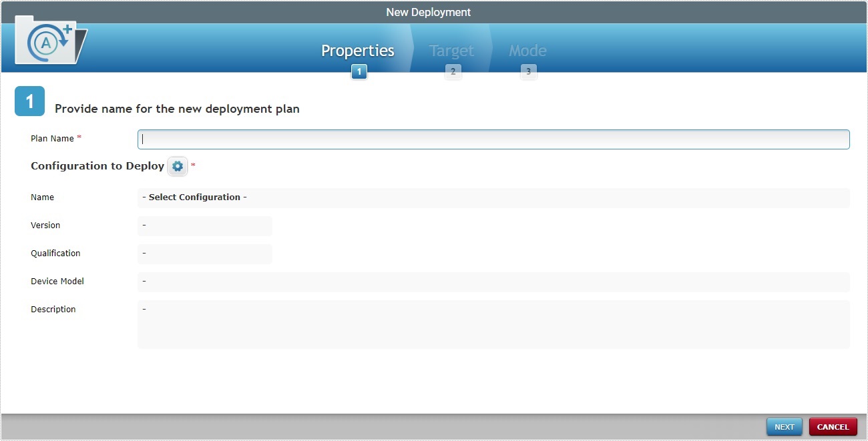Click inside the Plan Name input field
This screenshot has width=868, height=441.
[493, 139]
